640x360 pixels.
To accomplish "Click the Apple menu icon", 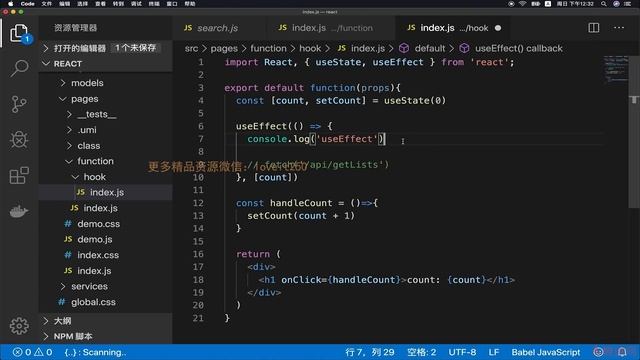I will point(10,4).
